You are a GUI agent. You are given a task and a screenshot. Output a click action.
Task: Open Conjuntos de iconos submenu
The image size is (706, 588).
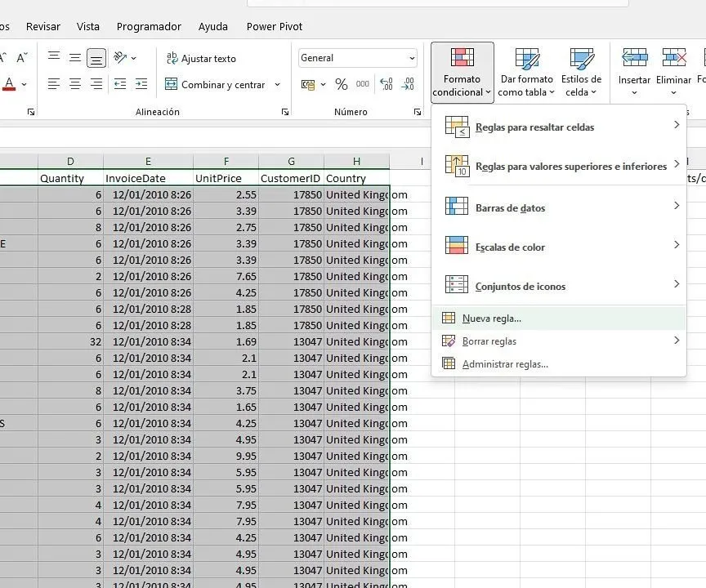coord(559,285)
